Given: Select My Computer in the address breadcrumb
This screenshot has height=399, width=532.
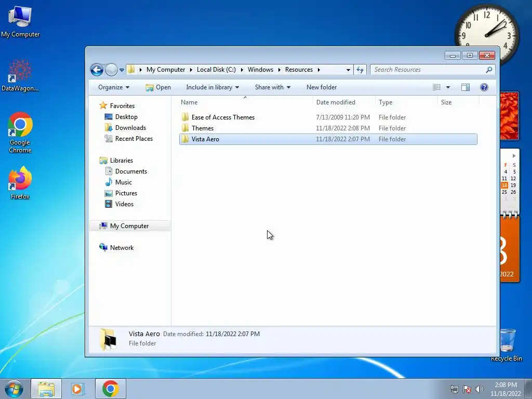Looking at the screenshot, I should pos(166,70).
